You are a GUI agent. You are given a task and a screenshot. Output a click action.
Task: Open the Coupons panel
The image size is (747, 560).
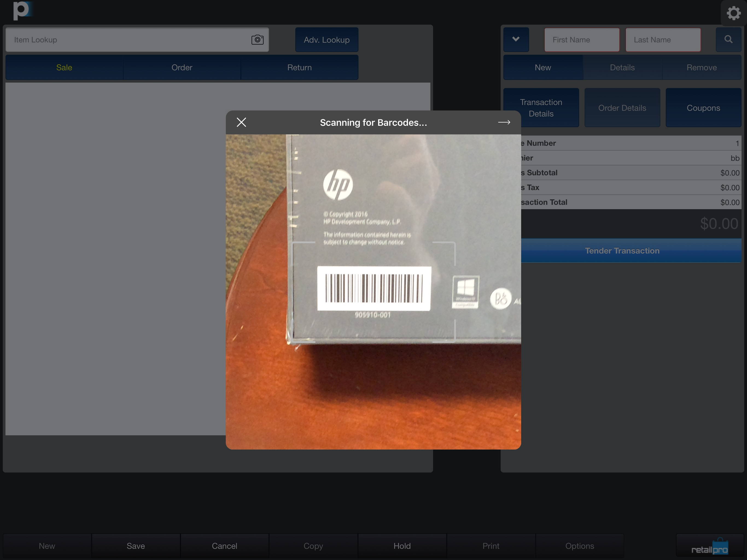click(703, 108)
